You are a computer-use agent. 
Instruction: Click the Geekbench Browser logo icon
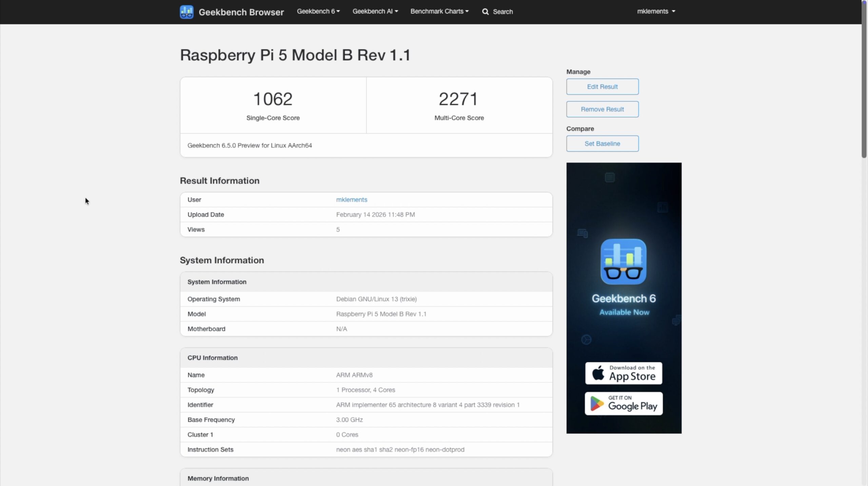186,12
